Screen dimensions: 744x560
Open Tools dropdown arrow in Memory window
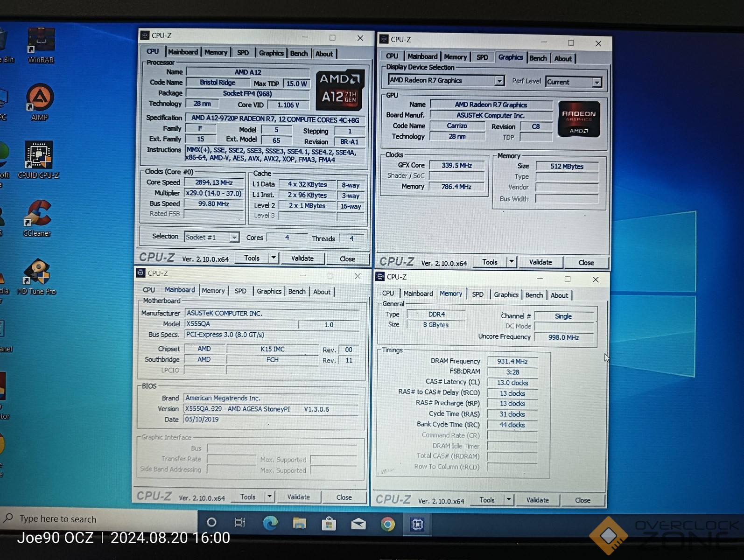[x=509, y=500]
